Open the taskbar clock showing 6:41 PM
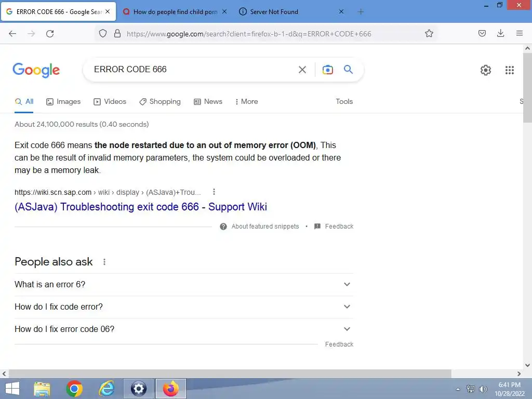The image size is (532, 399). pos(509,389)
